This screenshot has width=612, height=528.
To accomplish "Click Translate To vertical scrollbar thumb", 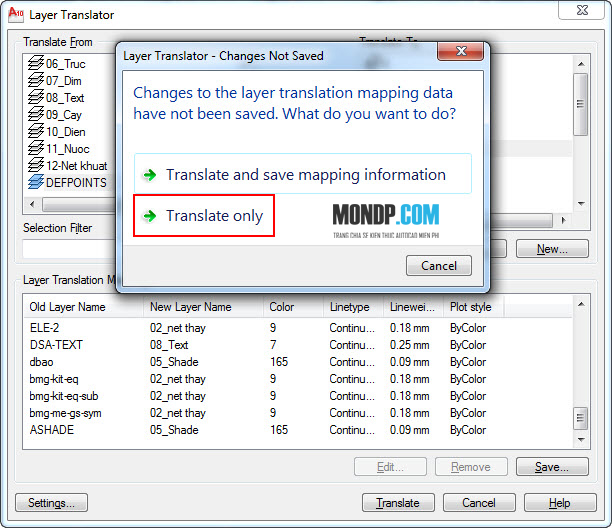I will 581,104.
